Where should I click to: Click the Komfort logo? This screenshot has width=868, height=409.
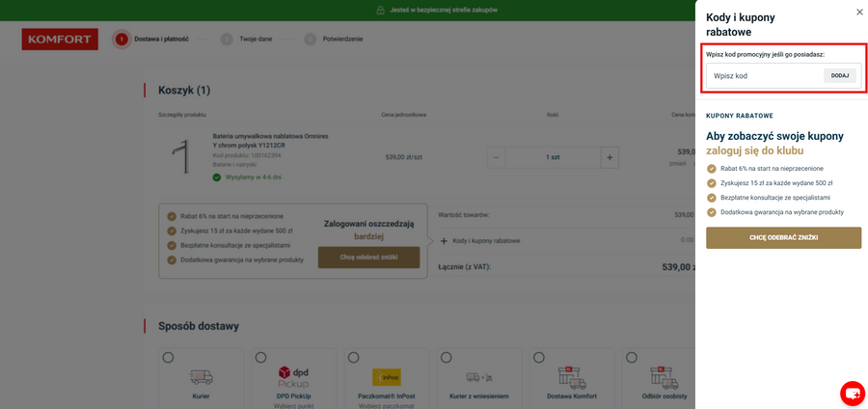[x=60, y=40]
